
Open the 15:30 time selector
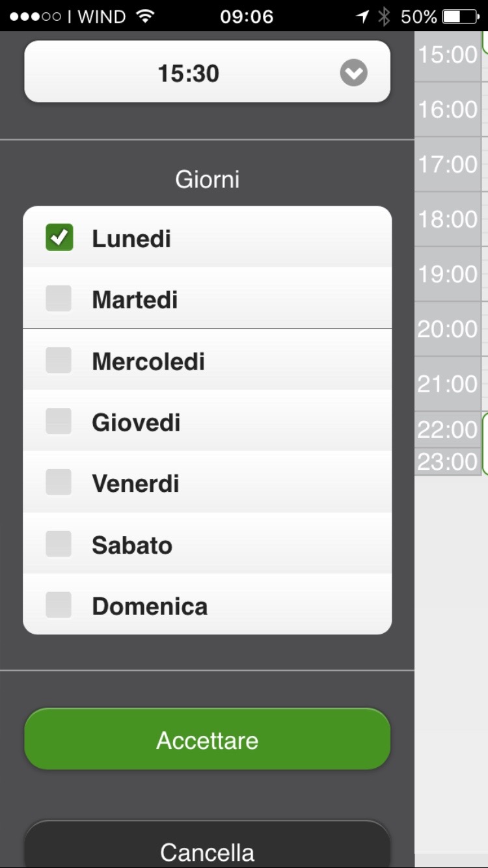coord(189,73)
